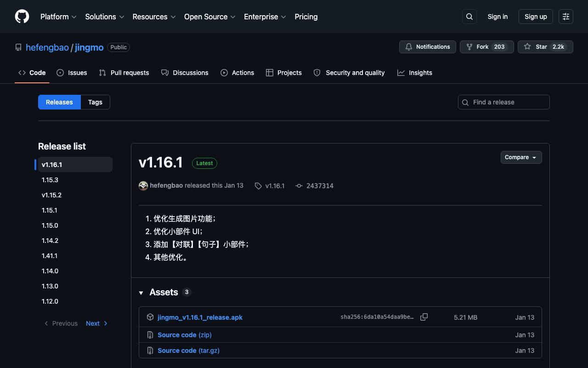Download Source code (tar.gz)
The width and height of the screenshot is (588, 368).
pyautogui.click(x=188, y=351)
